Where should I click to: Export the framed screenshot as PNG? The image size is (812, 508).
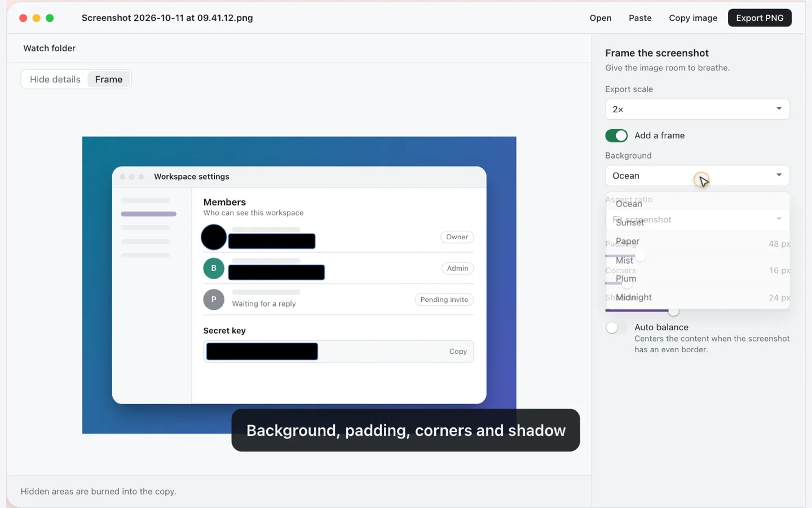pos(760,18)
